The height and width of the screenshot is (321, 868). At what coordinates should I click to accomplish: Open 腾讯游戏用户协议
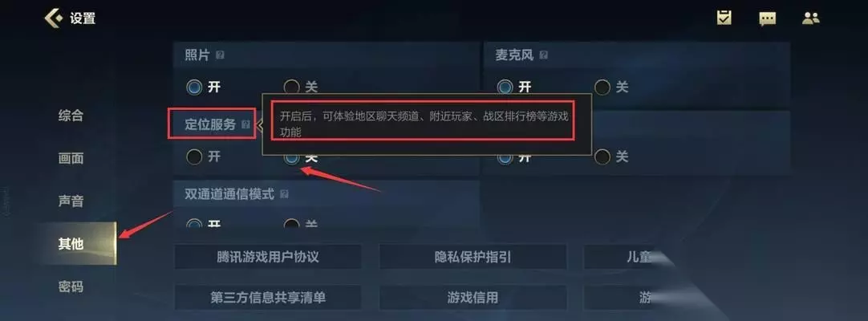pos(268,257)
